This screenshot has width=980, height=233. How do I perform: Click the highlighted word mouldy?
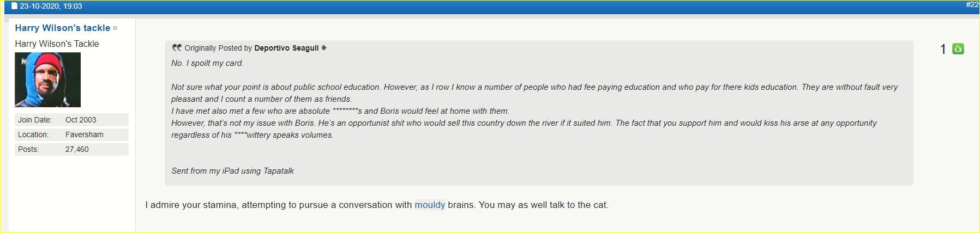tap(430, 205)
